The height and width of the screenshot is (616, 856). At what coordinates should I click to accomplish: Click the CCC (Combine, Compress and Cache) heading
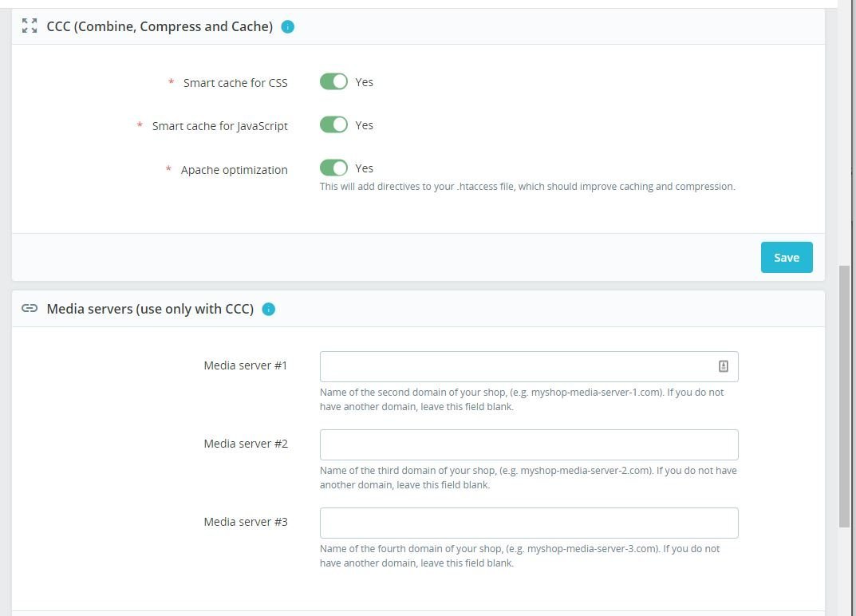point(160,26)
